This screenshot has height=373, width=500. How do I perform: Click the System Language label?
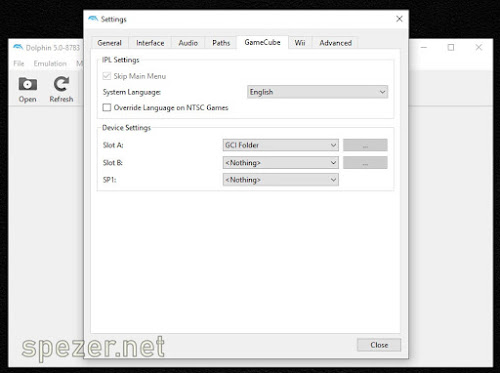point(132,92)
